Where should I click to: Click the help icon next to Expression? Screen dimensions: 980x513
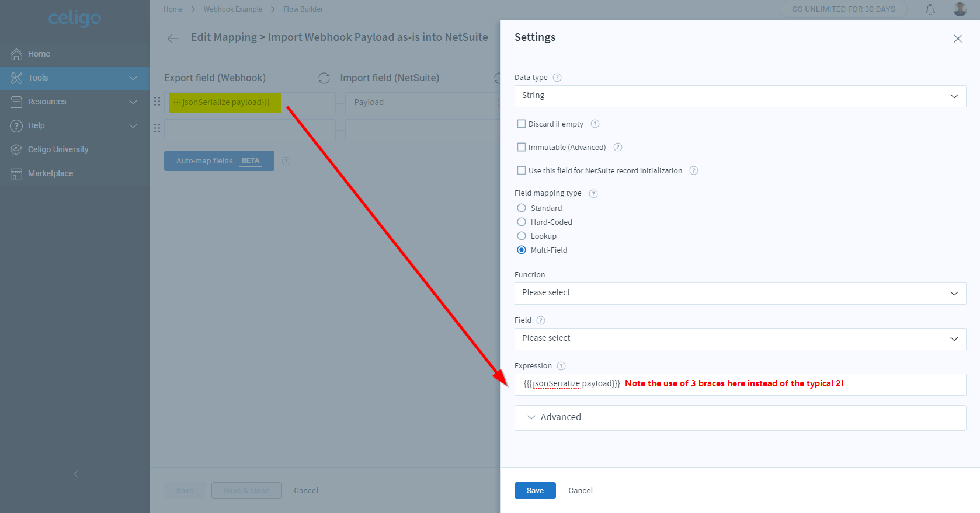coord(561,366)
